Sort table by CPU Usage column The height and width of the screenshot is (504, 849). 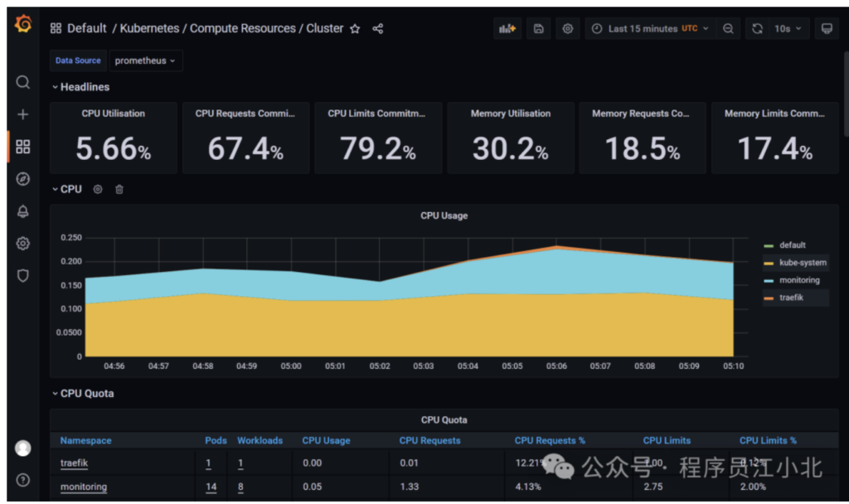point(326,440)
